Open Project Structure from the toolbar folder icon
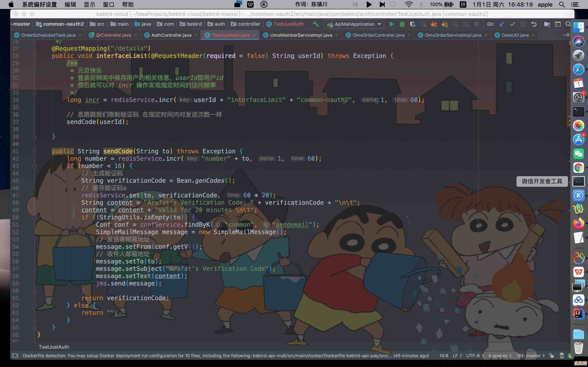Viewport: 588px width, 367px height. pos(547,24)
